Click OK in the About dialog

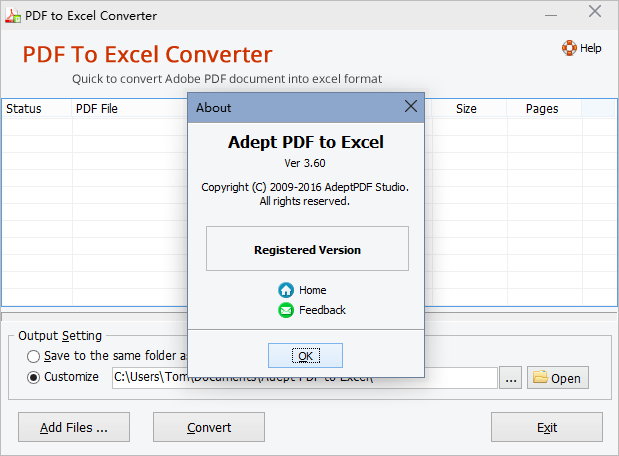[305, 355]
